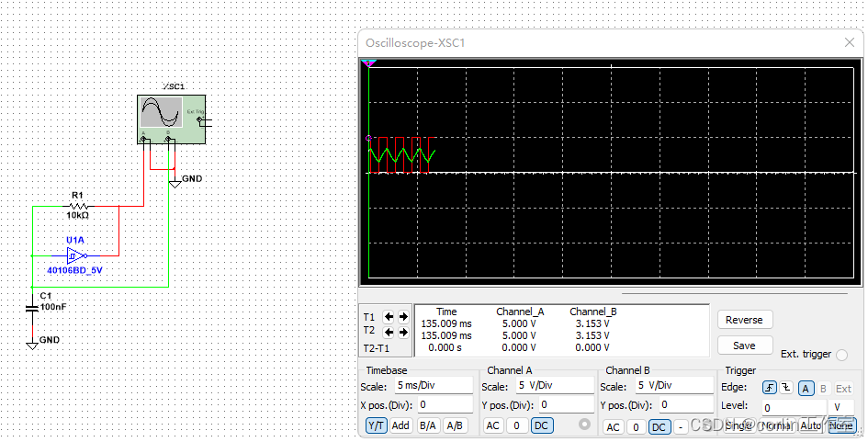Select the C1 capacitor symbol
Viewport: 868px width, 442px height.
32,308
